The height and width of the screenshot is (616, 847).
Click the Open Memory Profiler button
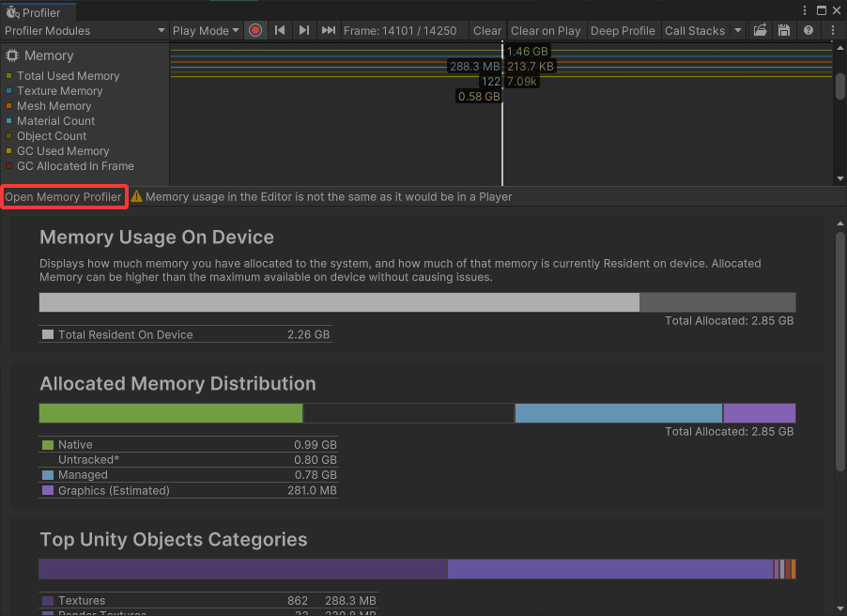(63, 197)
